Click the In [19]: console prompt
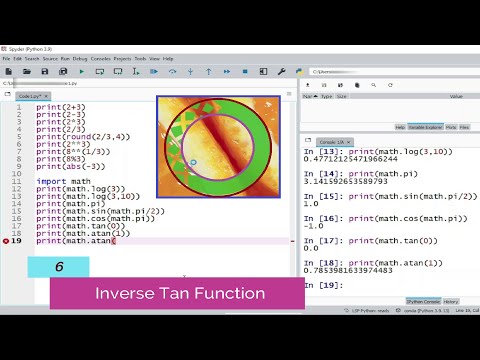The height and width of the screenshot is (360, 480). pyautogui.click(x=323, y=285)
